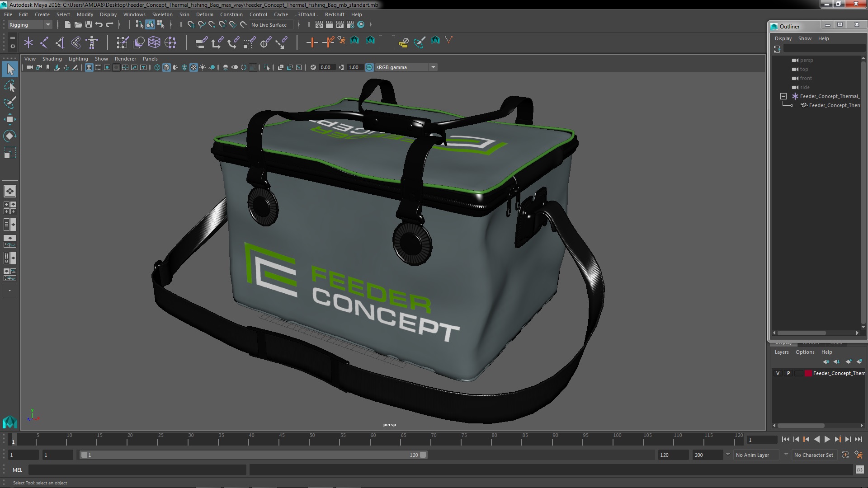Toggle layer playback P box
This screenshot has width=868, height=488.
[x=788, y=373]
